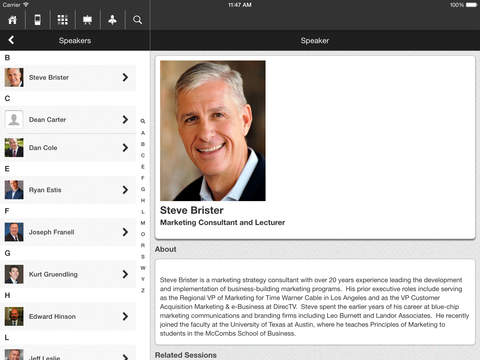Open Kurt Gruendling speaker entry
This screenshot has height=360, width=480.
tap(68, 274)
